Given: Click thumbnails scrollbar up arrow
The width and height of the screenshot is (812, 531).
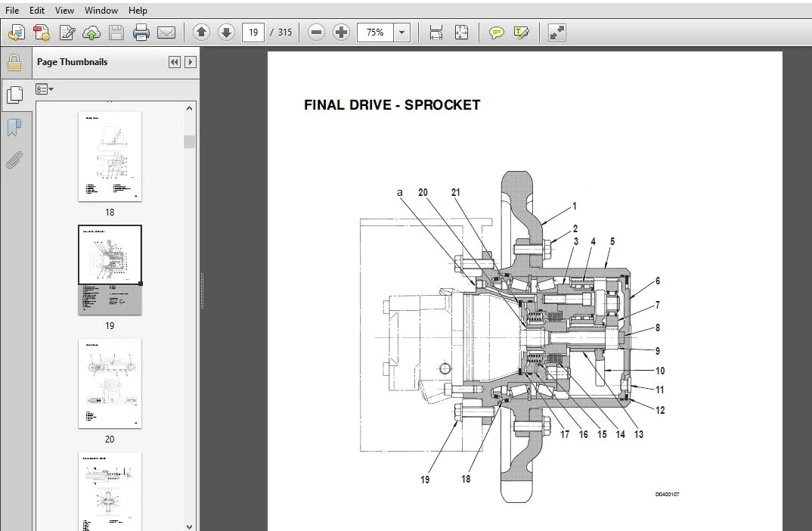Looking at the screenshot, I should (190, 108).
